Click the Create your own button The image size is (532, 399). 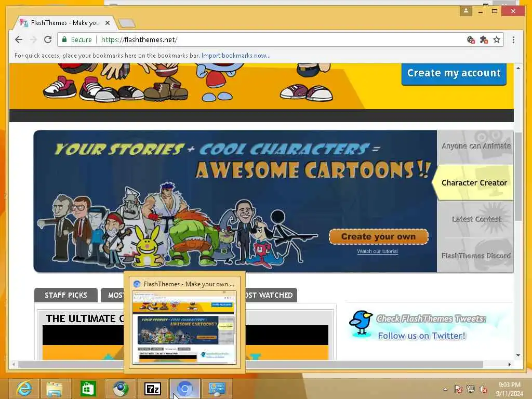[378, 236]
